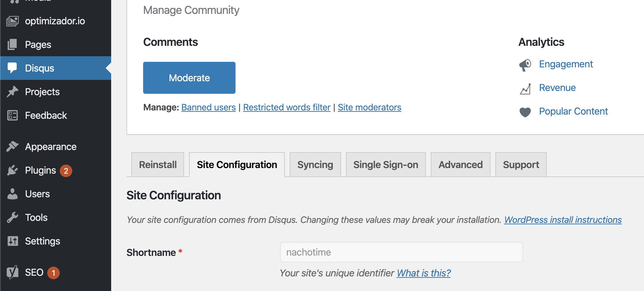The image size is (644, 291).
Task: Focus the Shortname input field
Action: pyautogui.click(x=401, y=252)
